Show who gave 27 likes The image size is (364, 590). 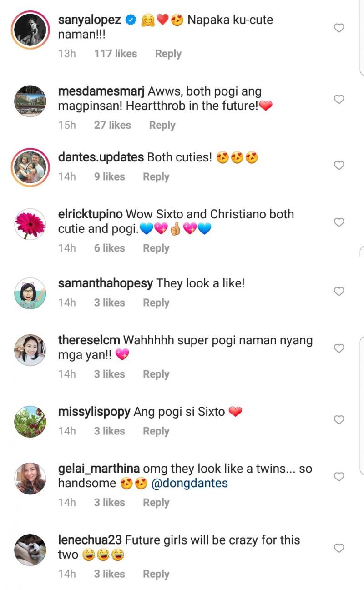112,125
